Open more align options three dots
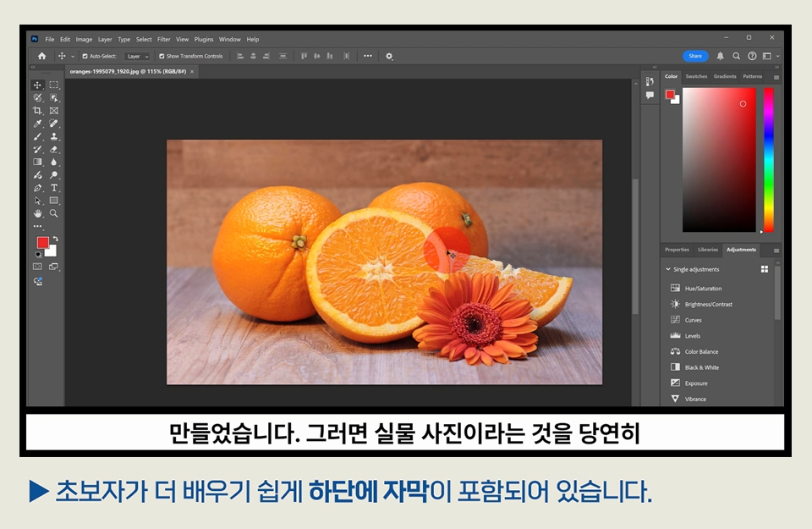 368,56
